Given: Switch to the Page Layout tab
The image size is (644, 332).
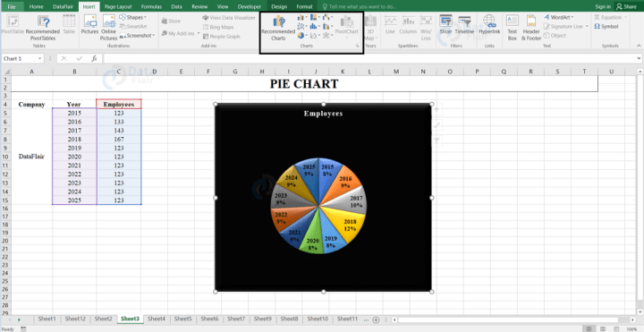Looking at the screenshot, I should pyautogui.click(x=118, y=6).
